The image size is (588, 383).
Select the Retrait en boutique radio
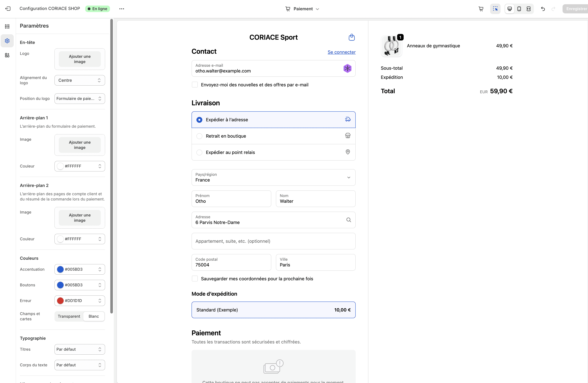pyautogui.click(x=199, y=136)
